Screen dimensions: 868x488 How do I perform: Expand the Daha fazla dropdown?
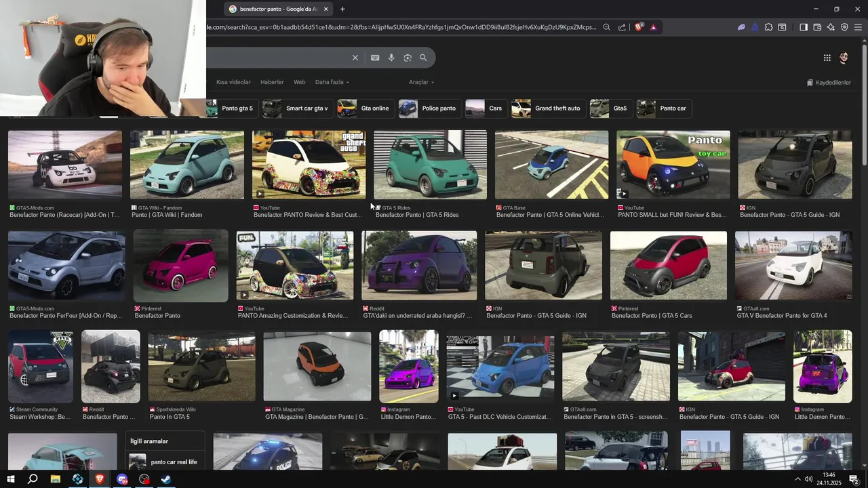tap(332, 82)
